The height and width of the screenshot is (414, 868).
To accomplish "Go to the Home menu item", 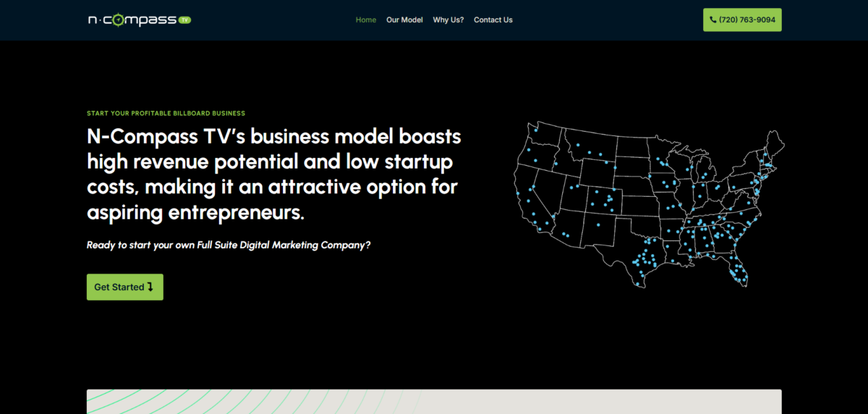I will coord(365,20).
